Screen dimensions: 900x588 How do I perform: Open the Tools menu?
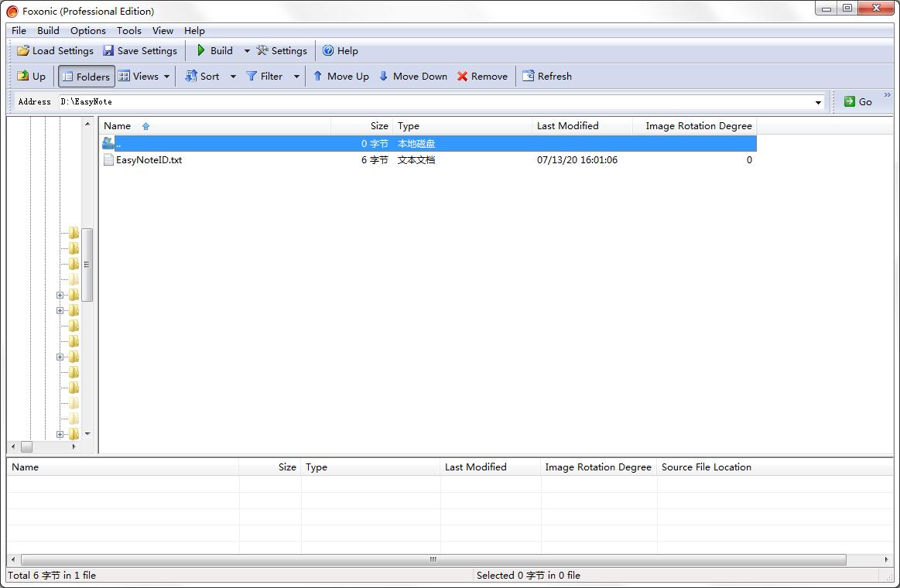click(129, 30)
